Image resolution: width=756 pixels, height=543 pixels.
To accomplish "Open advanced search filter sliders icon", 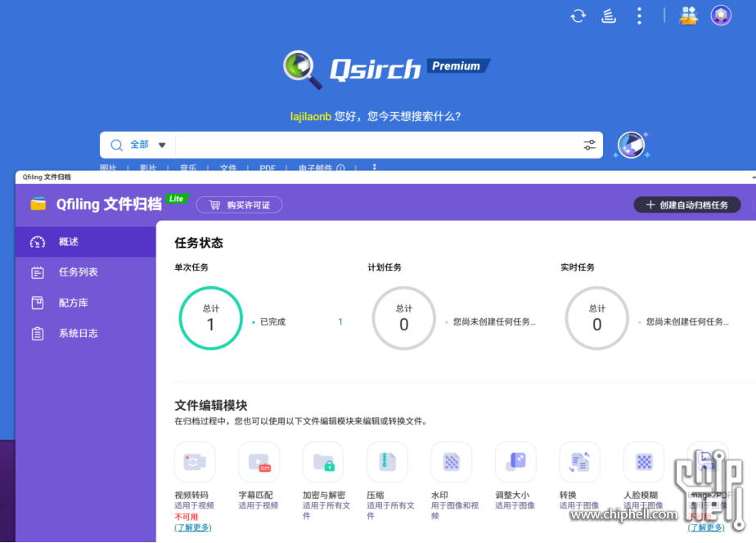I will click(590, 145).
